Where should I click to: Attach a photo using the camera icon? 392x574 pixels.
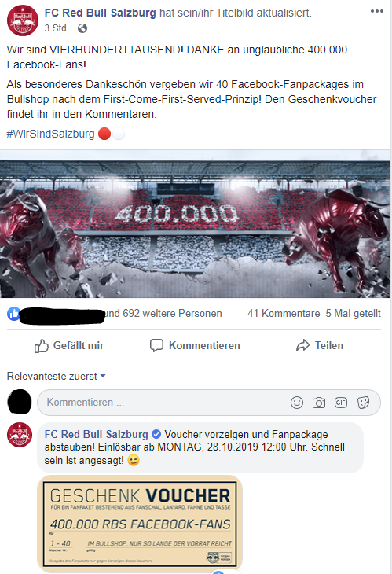(318, 403)
